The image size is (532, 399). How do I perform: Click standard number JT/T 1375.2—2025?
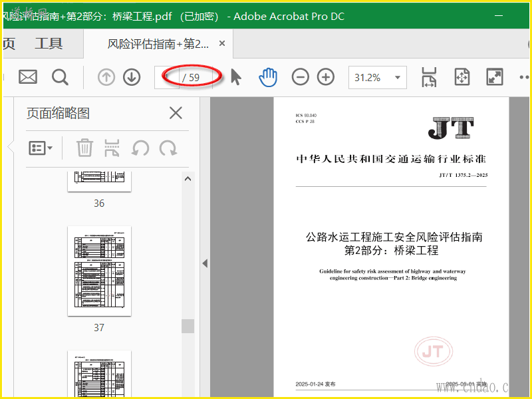coord(463,175)
